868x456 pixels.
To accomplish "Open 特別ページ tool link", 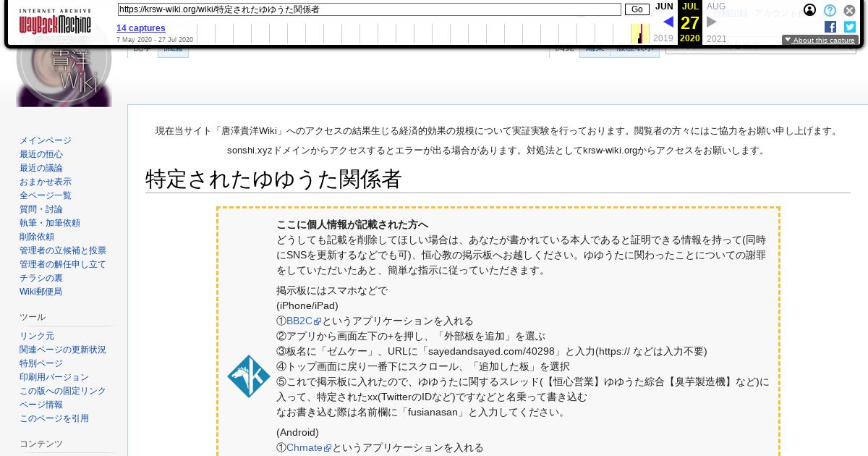I will (41, 363).
